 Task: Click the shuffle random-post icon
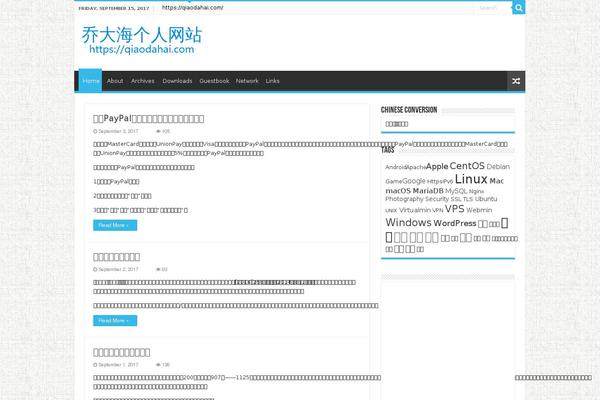click(x=515, y=81)
